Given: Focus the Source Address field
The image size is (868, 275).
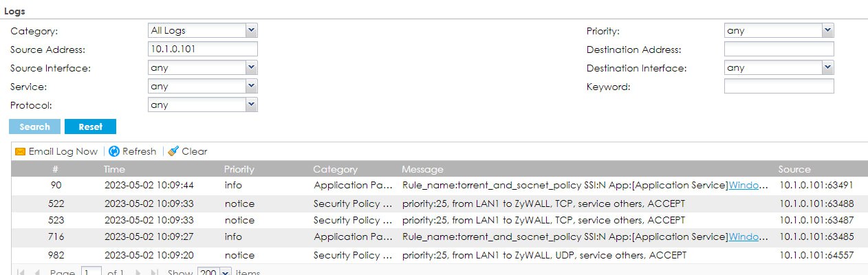Looking at the screenshot, I should [202, 49].
